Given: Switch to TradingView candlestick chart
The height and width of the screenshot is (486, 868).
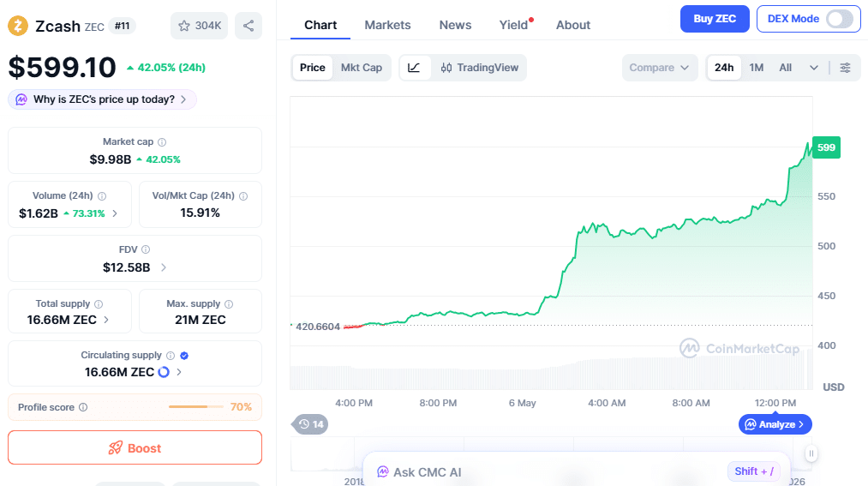Looking at the screenshot, I should (x=479, y=68).
